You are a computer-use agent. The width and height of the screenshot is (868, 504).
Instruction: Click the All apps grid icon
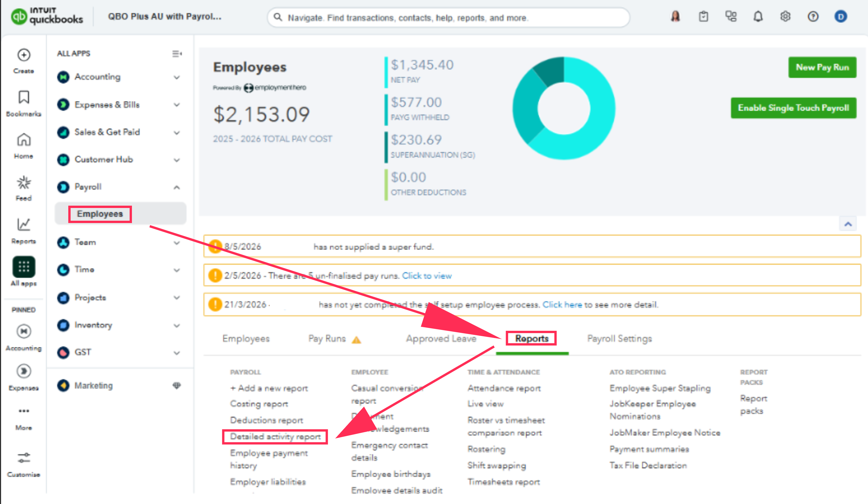[24, 266]
